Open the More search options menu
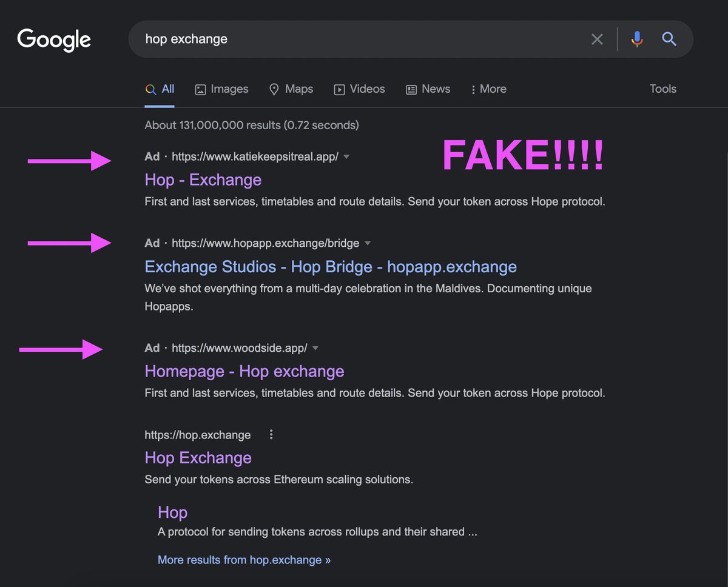This screenshot has height=587, width=728. [x=488, y=89]
